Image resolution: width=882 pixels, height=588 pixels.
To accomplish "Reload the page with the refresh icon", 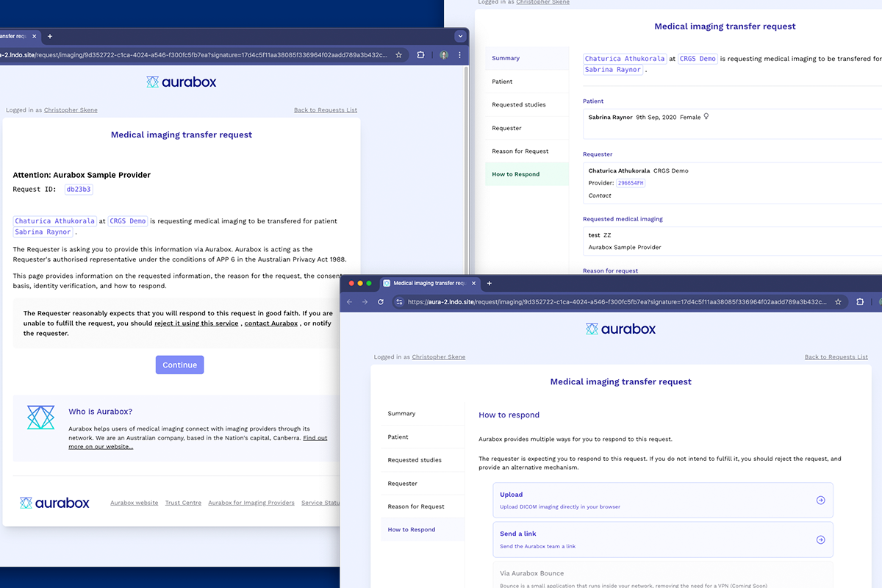I will point(381,301).
